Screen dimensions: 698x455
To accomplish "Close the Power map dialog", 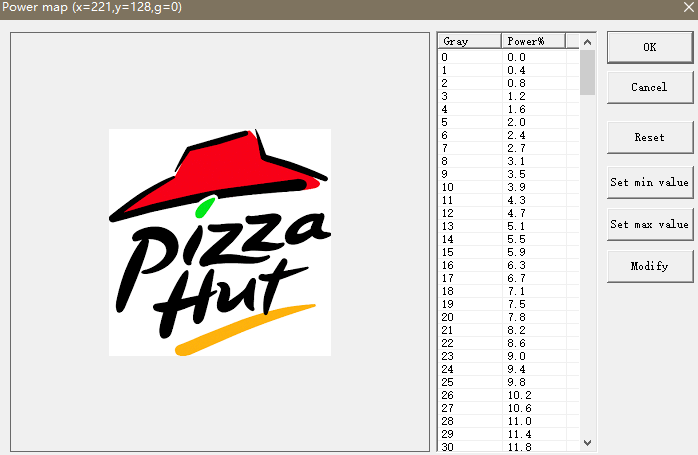I will click(688, 8).
